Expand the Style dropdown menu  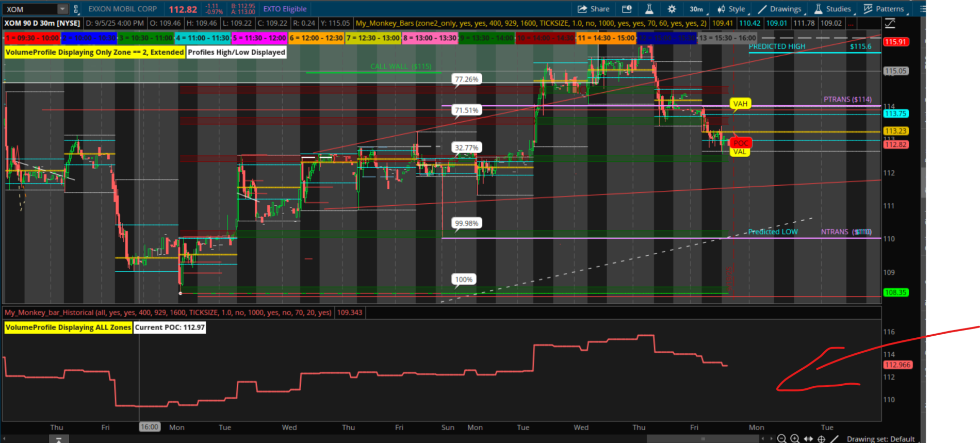point(731,9)
